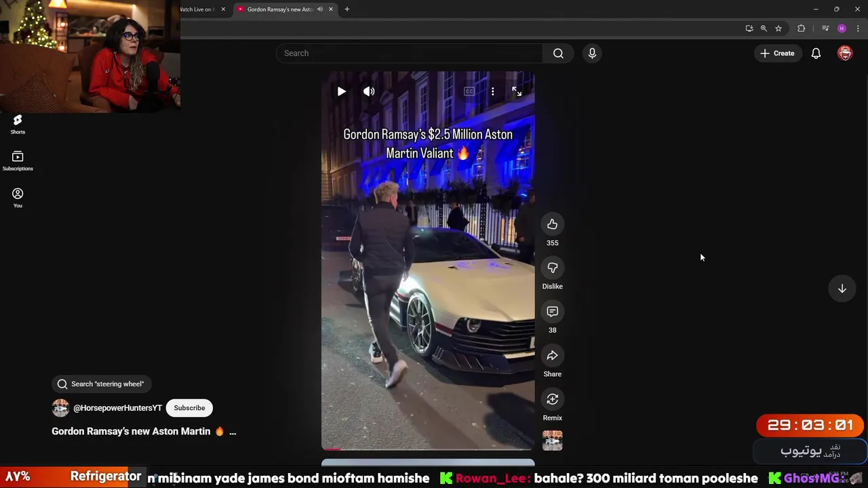Close the Watch Live browser tab
Viewport: 868px width, 488px height.
tap(223, 9)
